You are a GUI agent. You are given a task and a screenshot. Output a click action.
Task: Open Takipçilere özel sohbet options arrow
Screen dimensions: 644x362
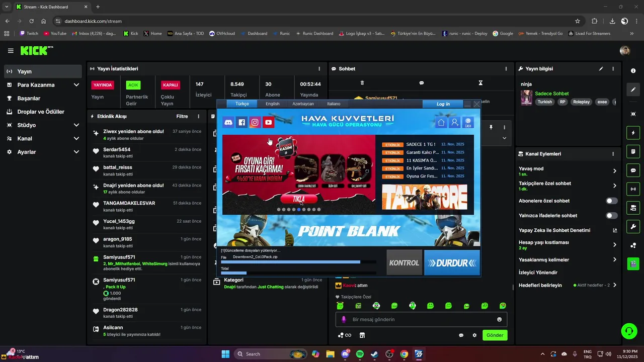614,186
